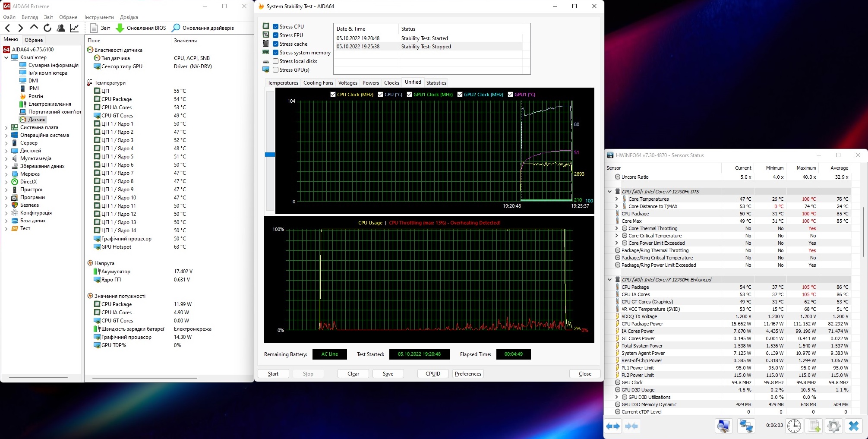Open HWiNFO network computers icon
The image size is (868, 439).
746,426
